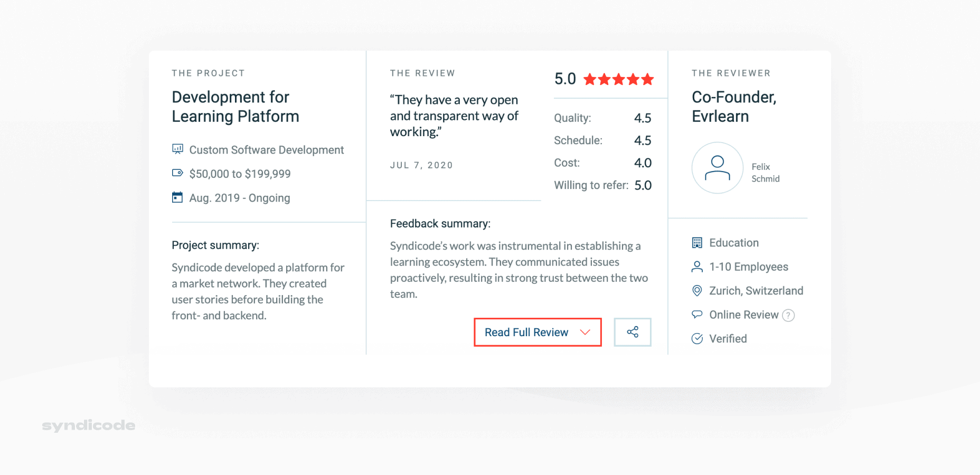The image size is (980, 475).
Task: Click the Quality 4.5 rating row
Action: 602,118
